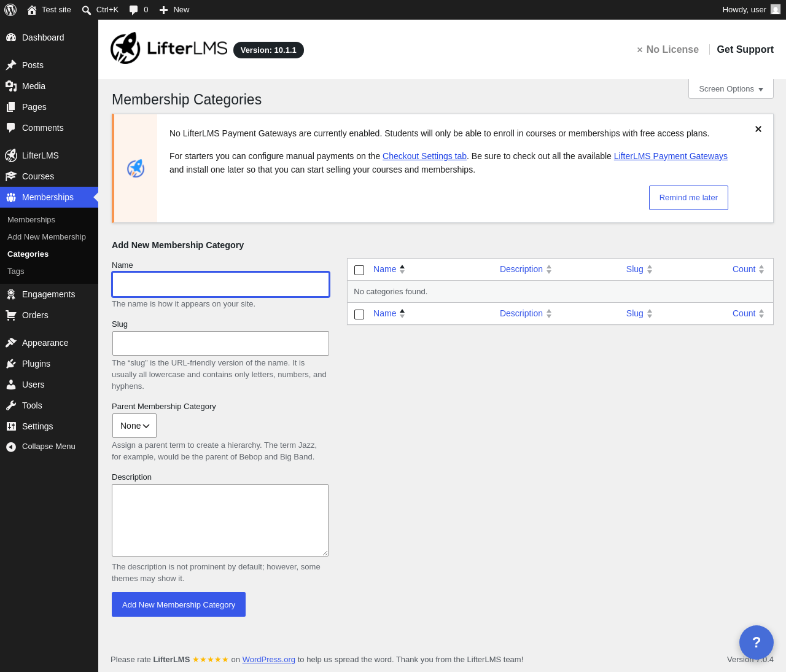The height and width of the screenshot is (672, 786).
Task: Click into the Description textarea
Action: pyautogui.click(x=220, y=520)
